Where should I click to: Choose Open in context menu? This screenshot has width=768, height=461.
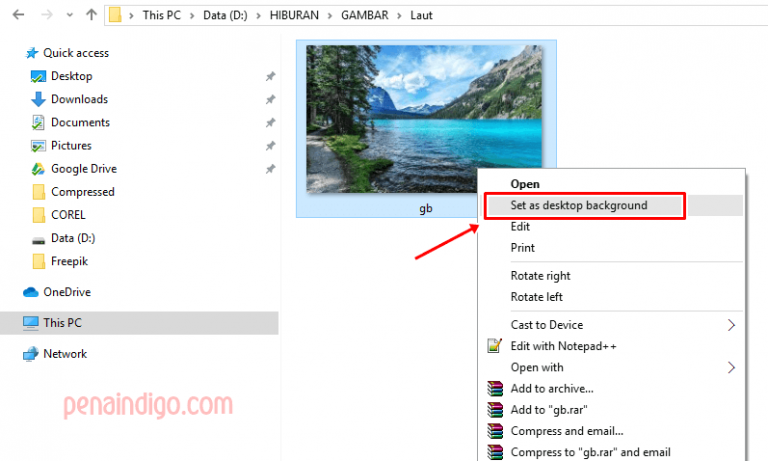click(525, 184)
